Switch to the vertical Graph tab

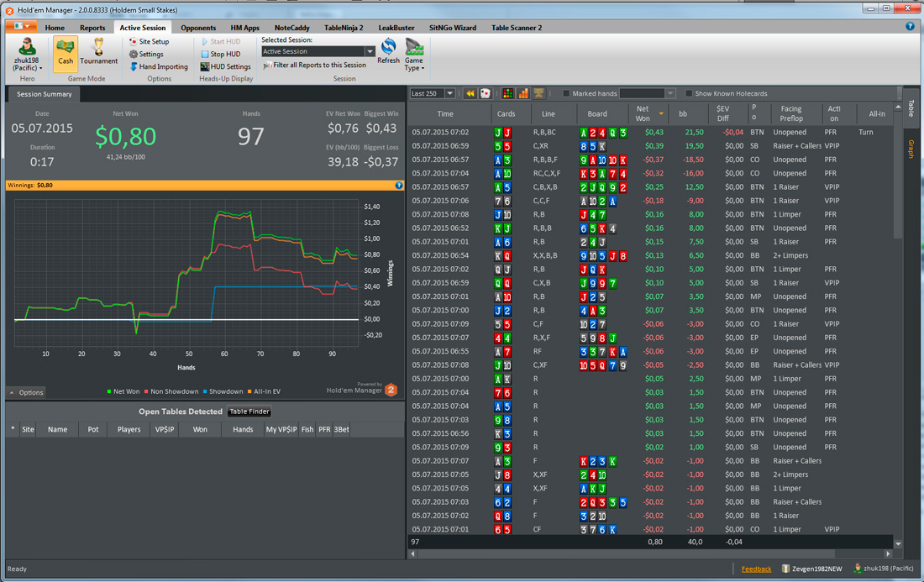tap(911, 149)
